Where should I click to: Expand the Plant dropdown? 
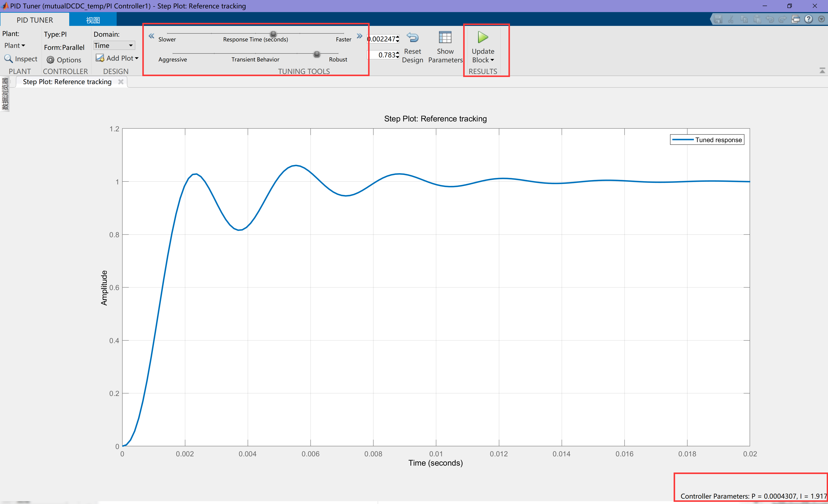pos(14,45)
